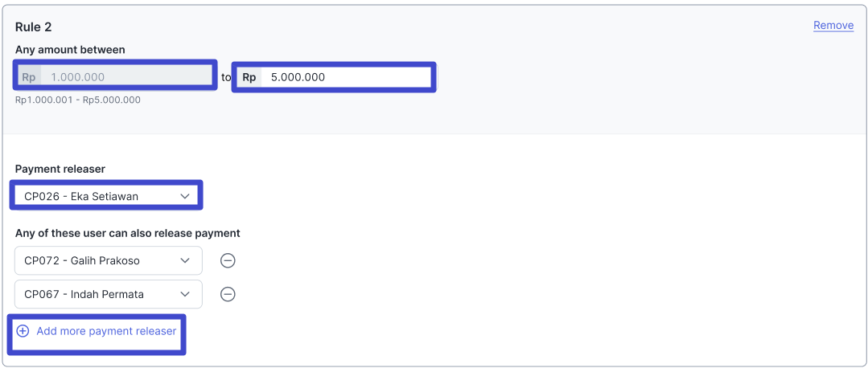
Task: Click the plus icon beside Add more
Action: tap(23, 331)
